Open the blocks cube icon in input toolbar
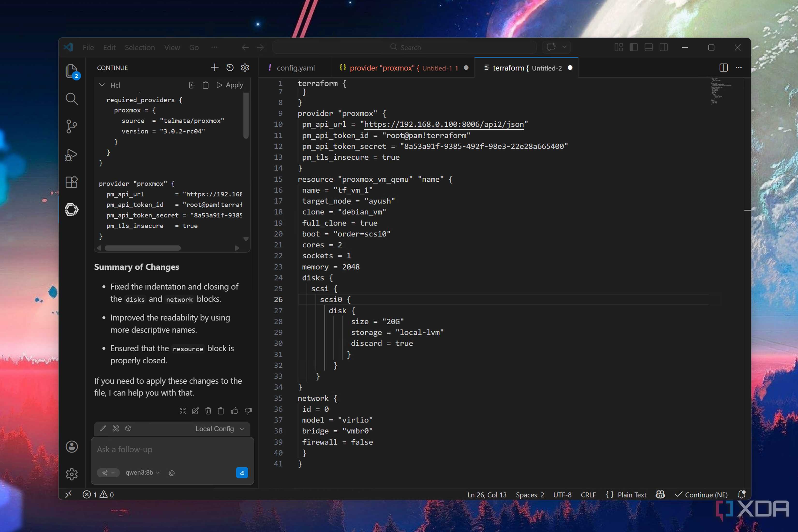Image resolution: width=798 pixels, height=532 pixels. pyautogui.click(x=128, y=429)
